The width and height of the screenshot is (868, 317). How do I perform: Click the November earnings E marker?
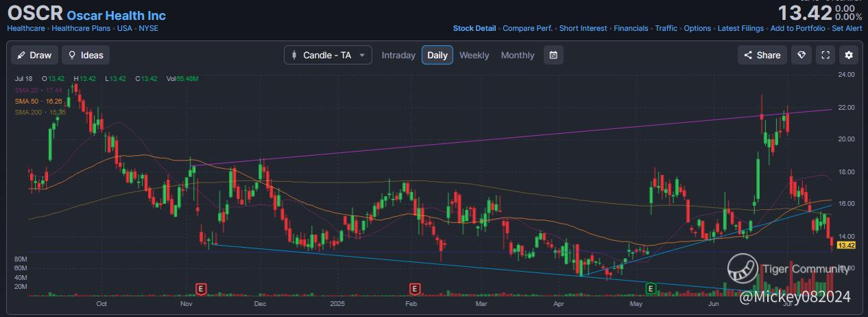(201, 289)
